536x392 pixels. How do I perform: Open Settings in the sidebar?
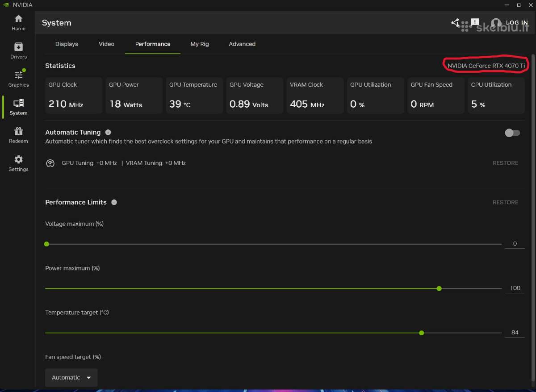point(18,163)
